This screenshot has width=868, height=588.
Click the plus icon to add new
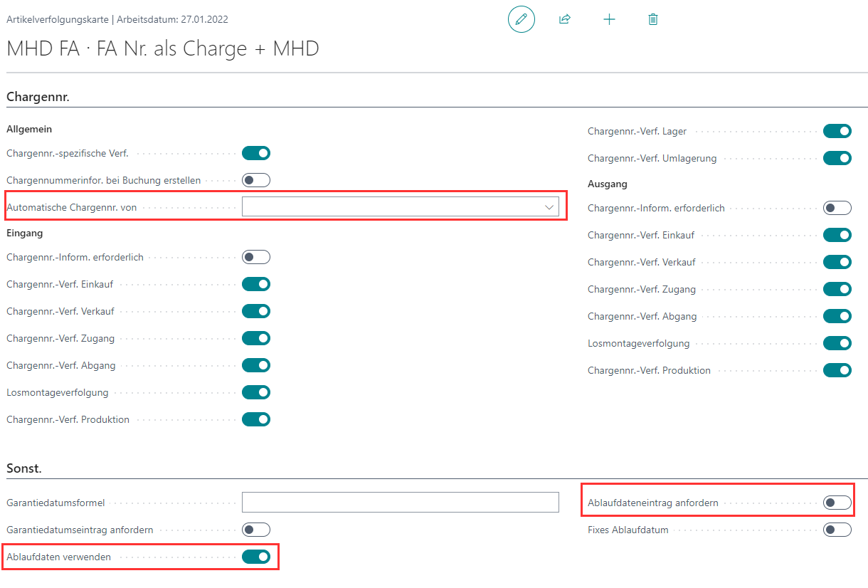tap(609, 19)
